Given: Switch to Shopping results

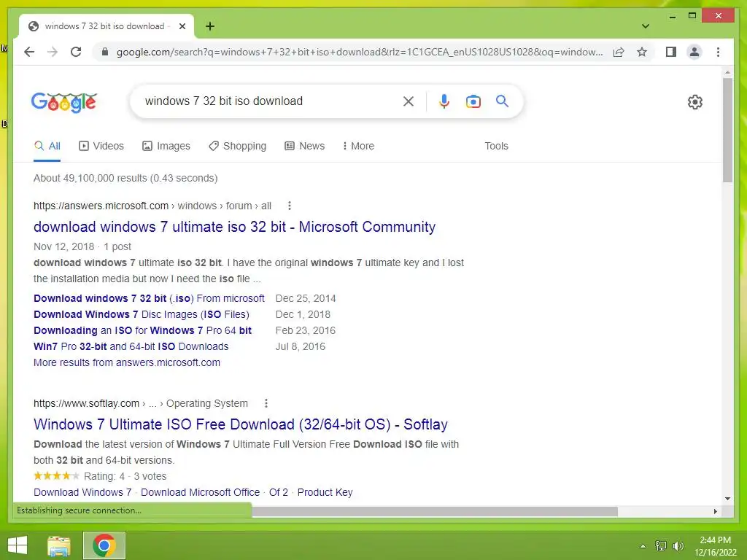Looking at the screenshot, I should point(237,146).
